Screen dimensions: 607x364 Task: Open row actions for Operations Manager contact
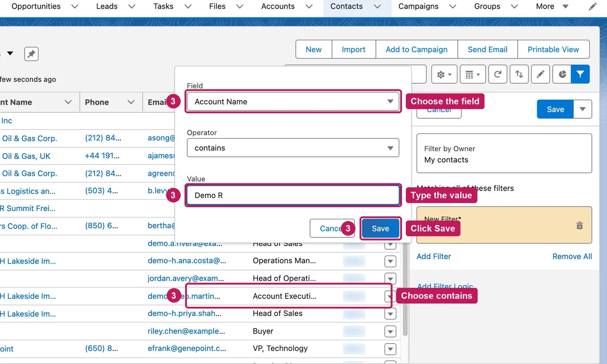390,261
